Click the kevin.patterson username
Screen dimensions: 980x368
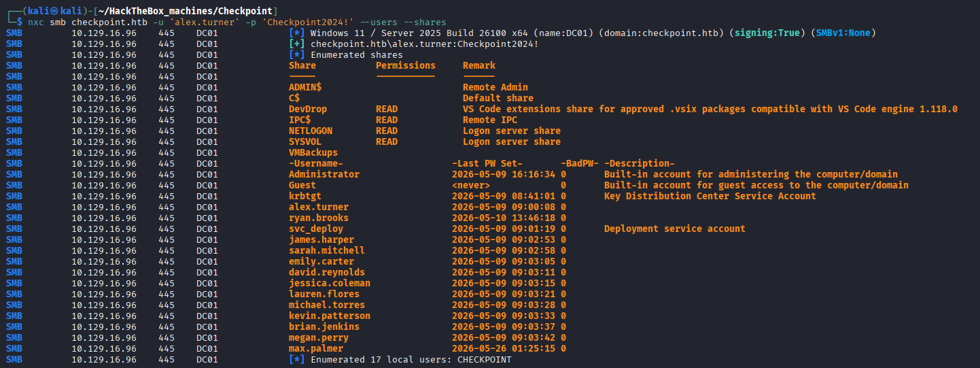(x=330, y=316)
